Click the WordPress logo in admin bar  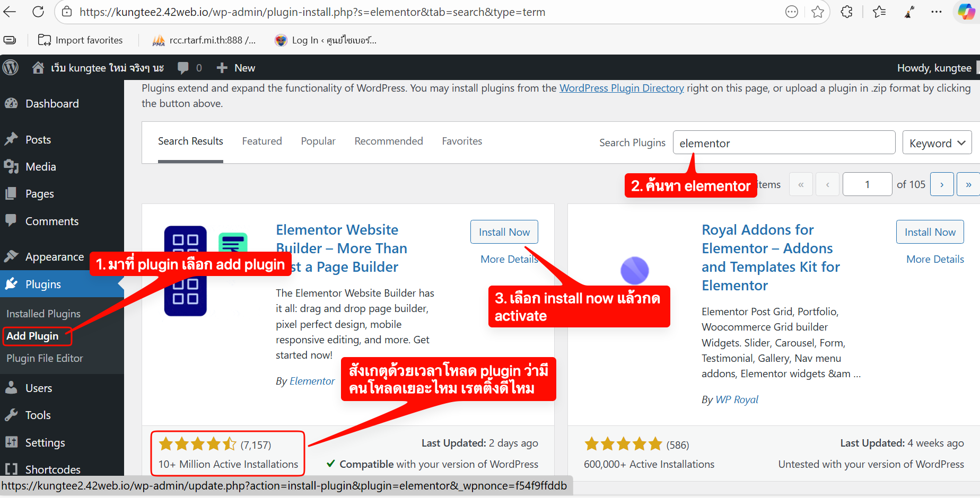[11, 67]
